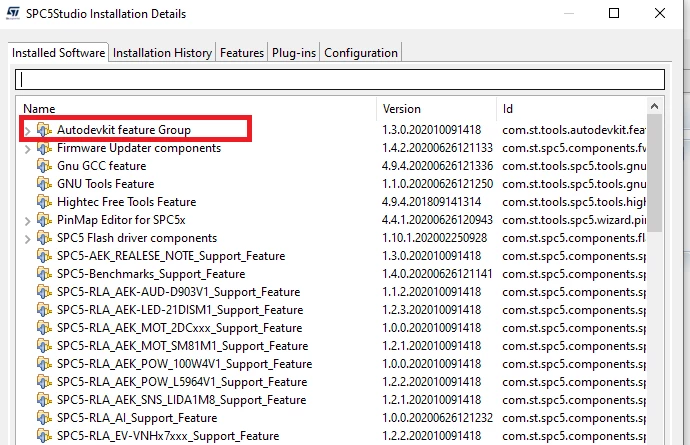This screenshot has width=690, height=445.
Task: Click the SPC5-RLA_AEK_POW_100W4V1 feature icon
Action: point(44,364)
